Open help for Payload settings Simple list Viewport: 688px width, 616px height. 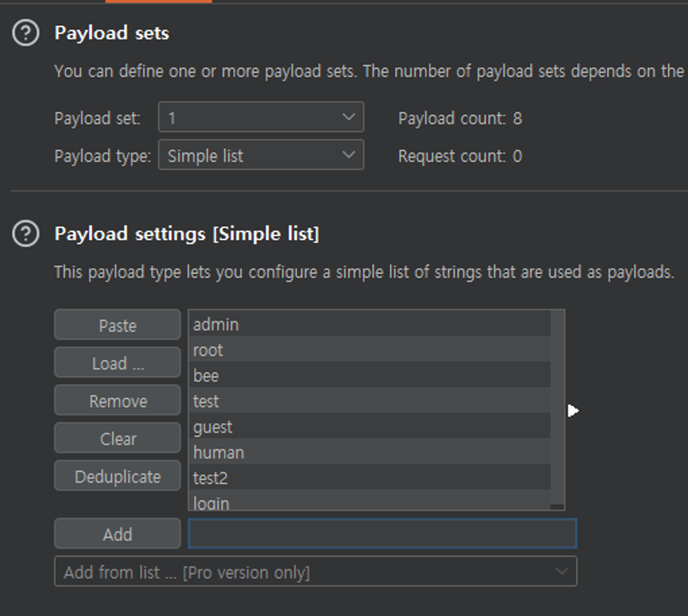[26, 233]
